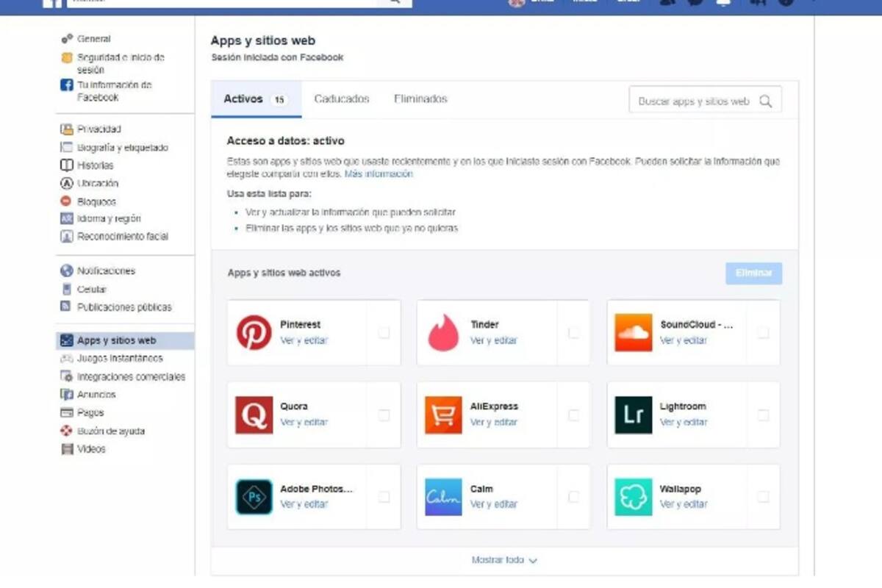
Task: Switch to the Eliminados tab
Action: (420, 99)
